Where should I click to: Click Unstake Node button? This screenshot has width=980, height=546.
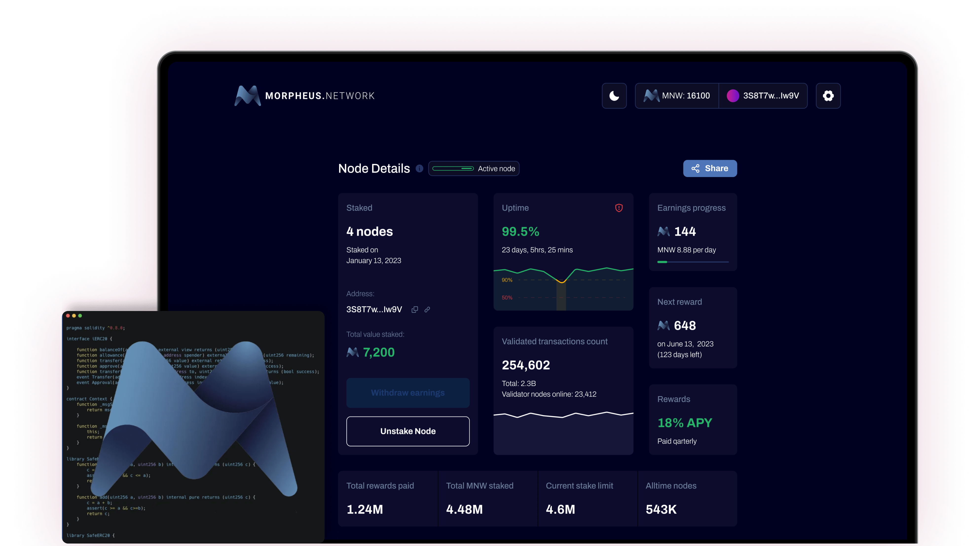click(408, 431)
